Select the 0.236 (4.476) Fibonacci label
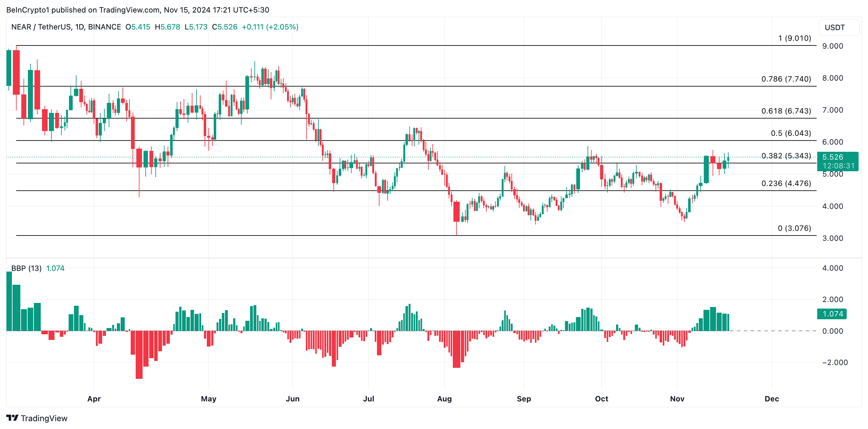Viewport: 868px width, 429px height. tap(786, 183)
